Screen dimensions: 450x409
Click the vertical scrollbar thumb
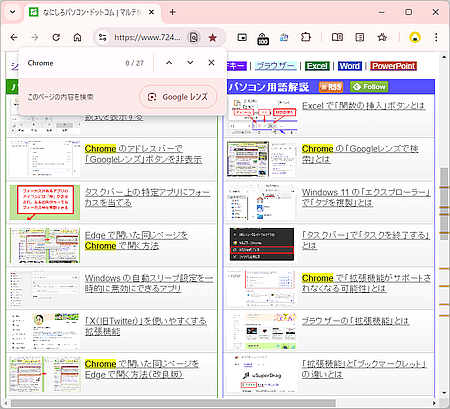pos(444,204)
